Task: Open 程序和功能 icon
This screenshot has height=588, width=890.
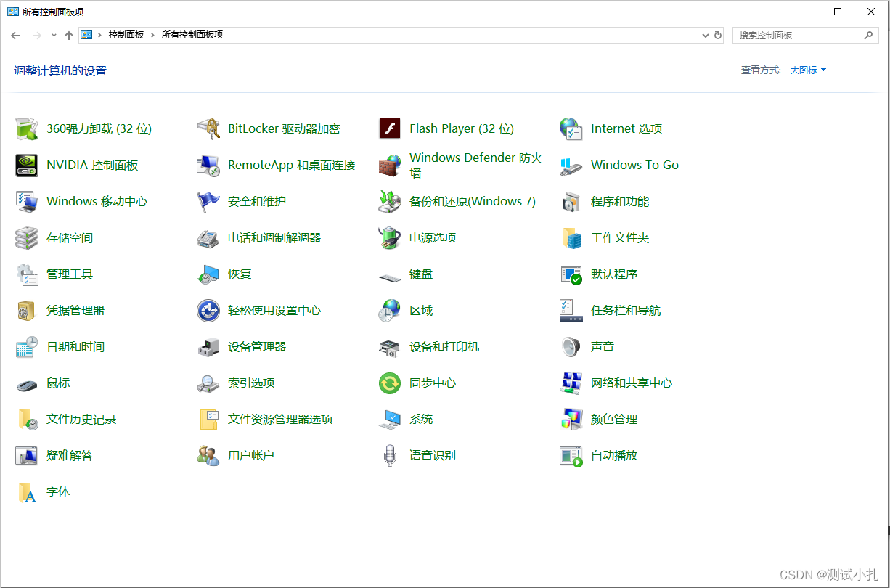Action: [x=571, y=201]
